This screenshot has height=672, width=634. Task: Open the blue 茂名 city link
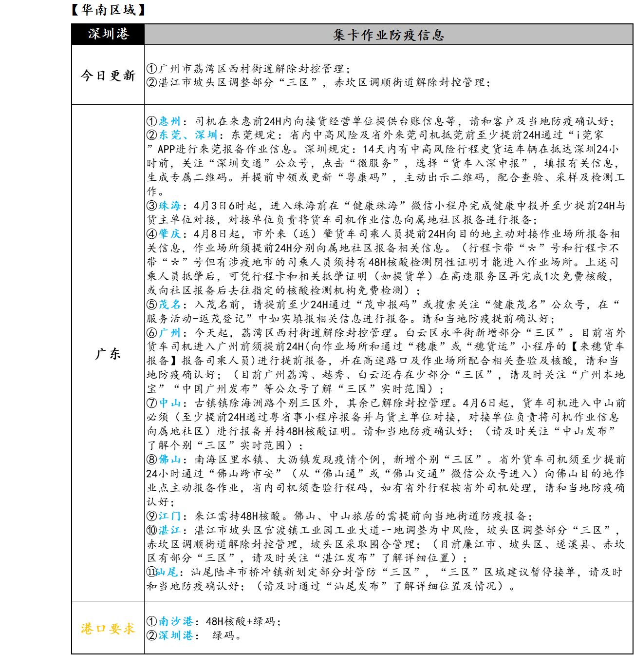pyautogui.click(x=169, y=305)
